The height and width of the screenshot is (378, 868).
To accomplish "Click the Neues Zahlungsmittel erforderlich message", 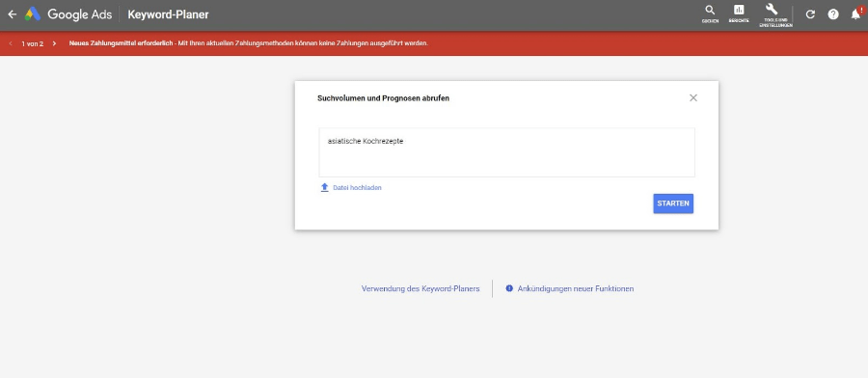I will [x=249, y=43].
